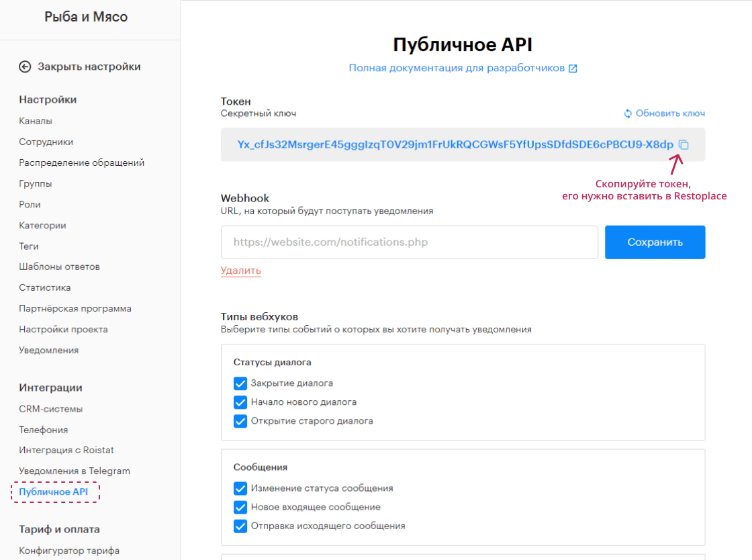Disable Начало нового диалога notifications
Screen dimensions: 752x560
(x=240, y=401)
